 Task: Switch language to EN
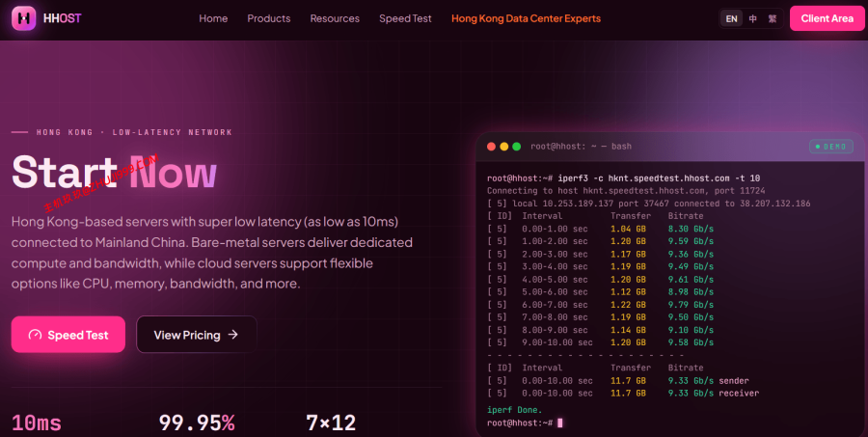(731, 19)
